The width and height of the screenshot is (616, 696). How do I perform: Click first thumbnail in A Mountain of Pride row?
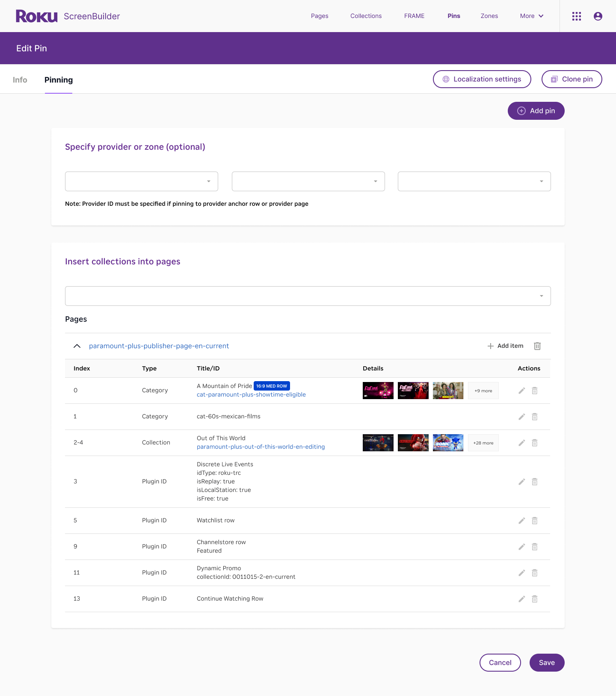point(378,391)
